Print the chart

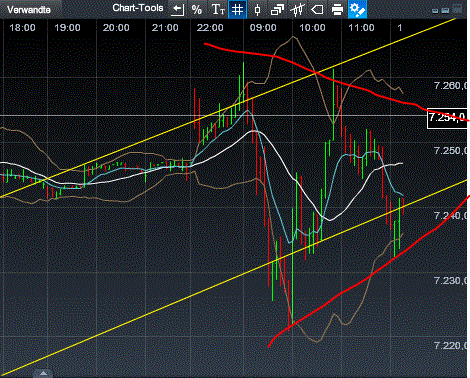tap(337, 9)
